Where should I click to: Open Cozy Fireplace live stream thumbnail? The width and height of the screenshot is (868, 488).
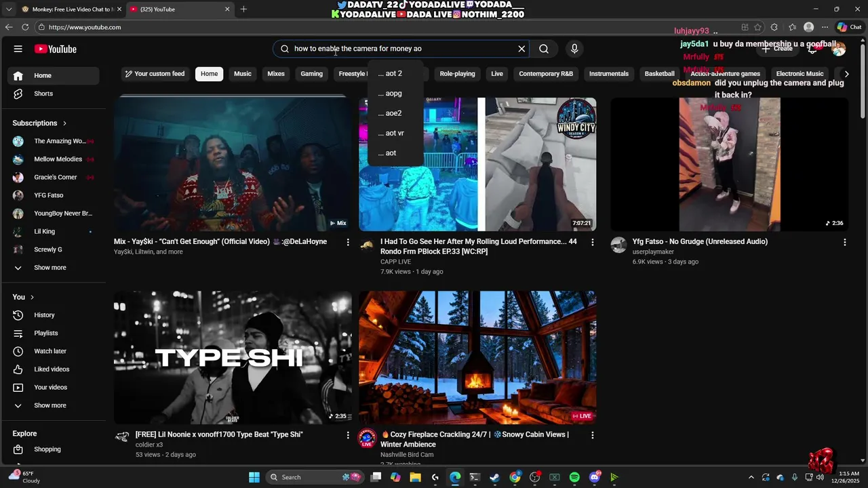coord(477,357)
